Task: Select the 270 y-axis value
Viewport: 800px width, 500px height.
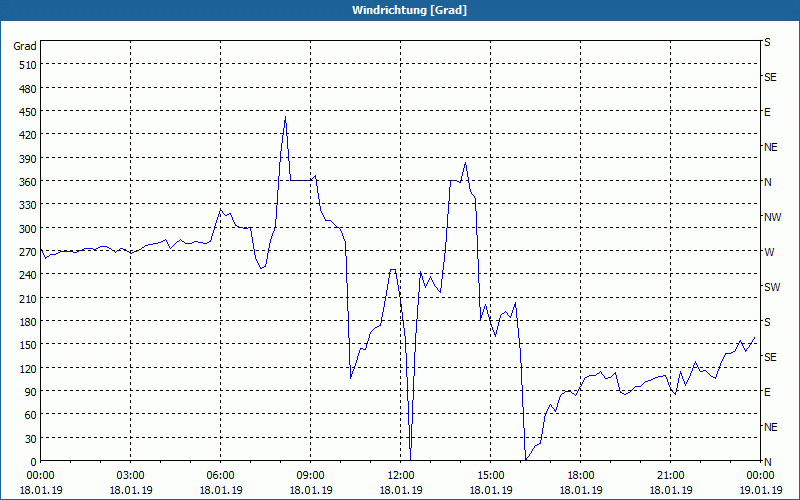Action: (28, 252)
